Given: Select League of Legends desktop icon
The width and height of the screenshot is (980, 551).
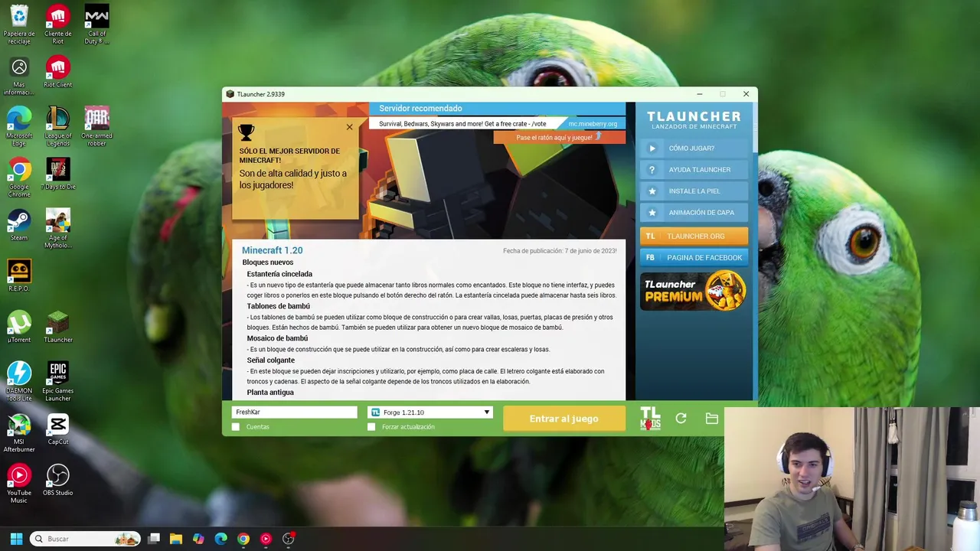Looking at the screenshot, I should pos(58,126).
